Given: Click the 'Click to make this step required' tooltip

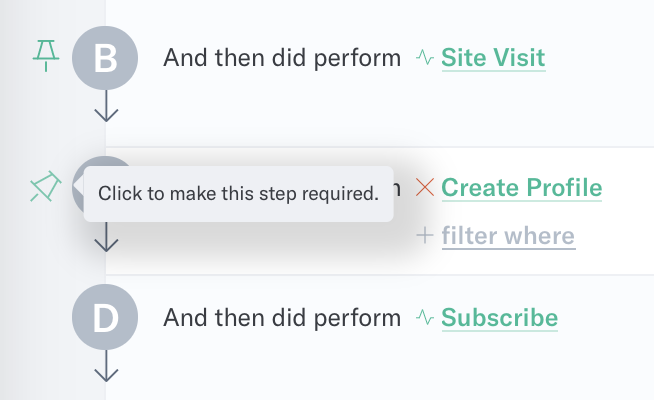Looking at the screenshot, I should point(239,194).
